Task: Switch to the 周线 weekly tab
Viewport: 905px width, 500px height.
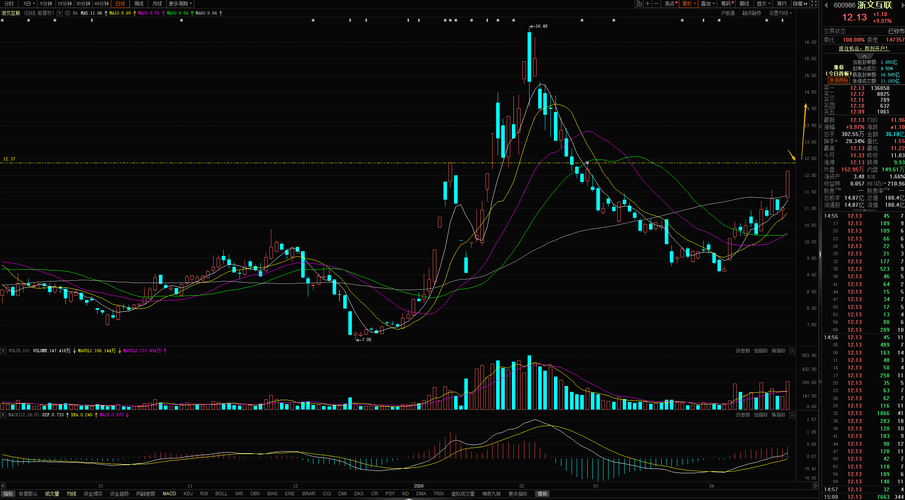Action: pos(139,4)
